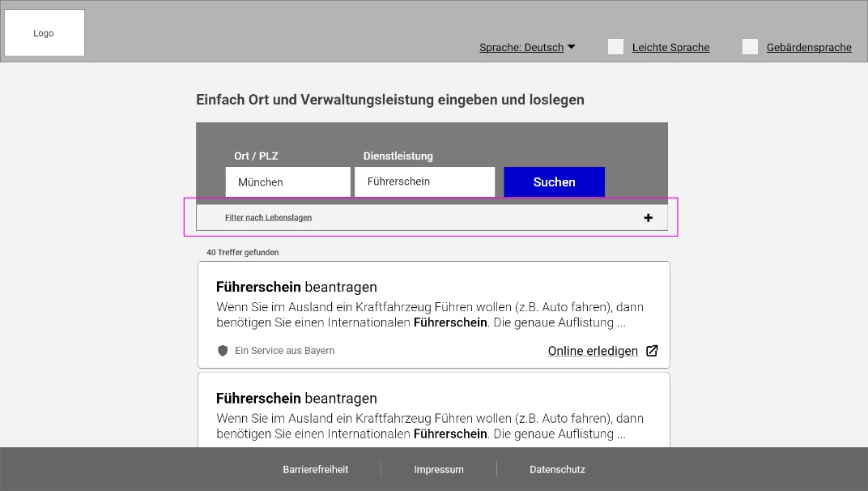868x491 pixels.
Task: Open Impressum in the footer
Action: point(439,469)
